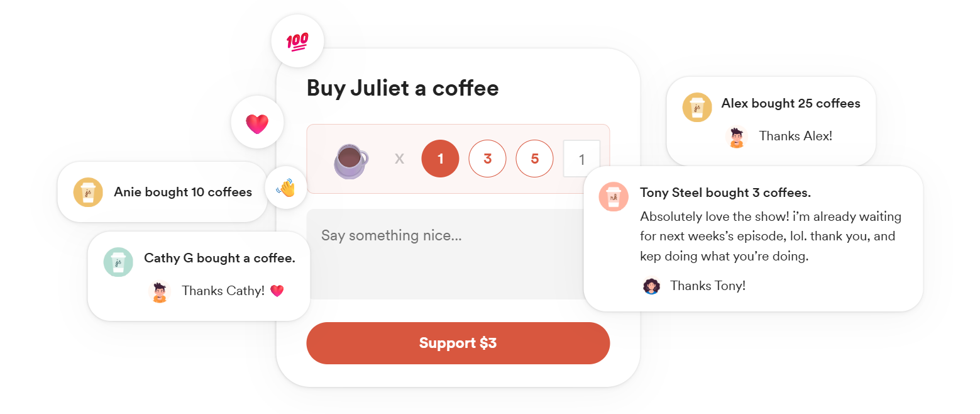Click the coffee cup icon on Alex's notification
Viewport: 980px width, 414px height.
[696, 107]
